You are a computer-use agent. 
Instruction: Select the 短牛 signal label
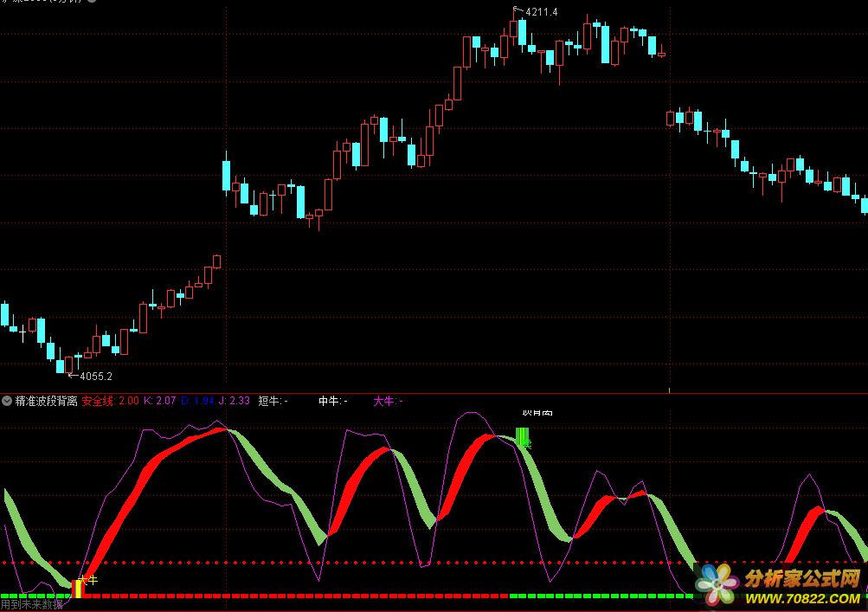(273, 401)
